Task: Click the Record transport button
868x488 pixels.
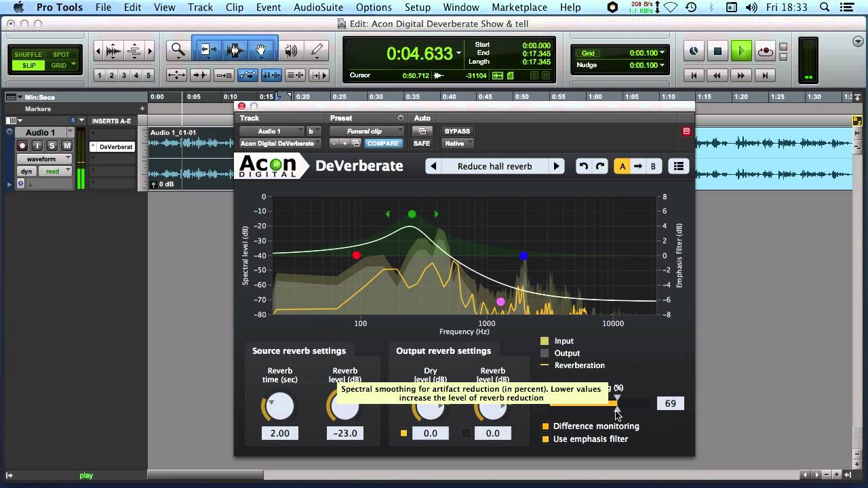Action: point(765,51)
